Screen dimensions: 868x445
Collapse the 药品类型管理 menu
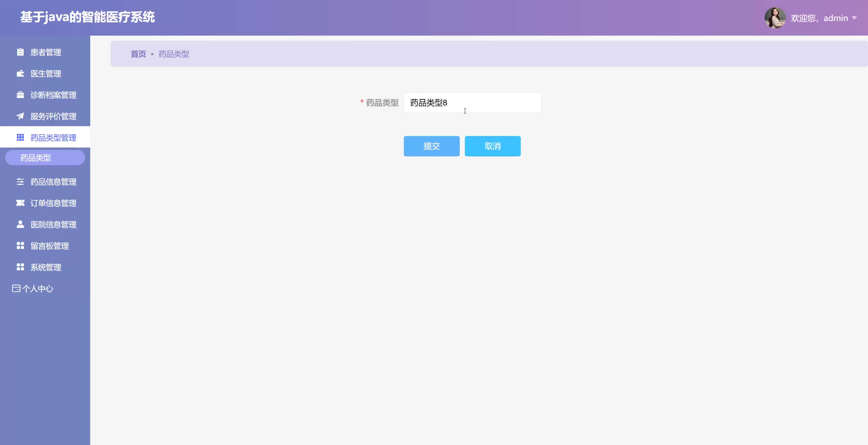[53, 137]
